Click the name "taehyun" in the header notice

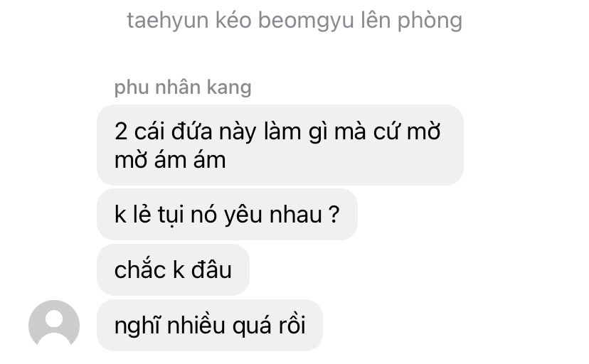(168, 21)
